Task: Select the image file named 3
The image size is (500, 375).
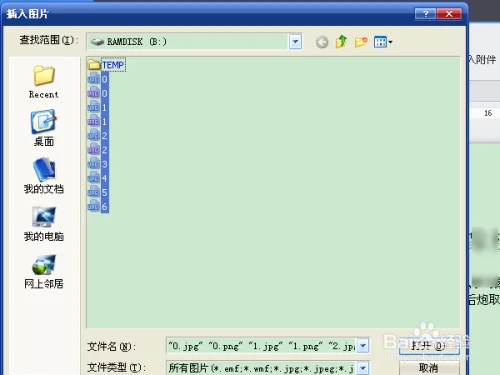Action: [x=98, y=164]
